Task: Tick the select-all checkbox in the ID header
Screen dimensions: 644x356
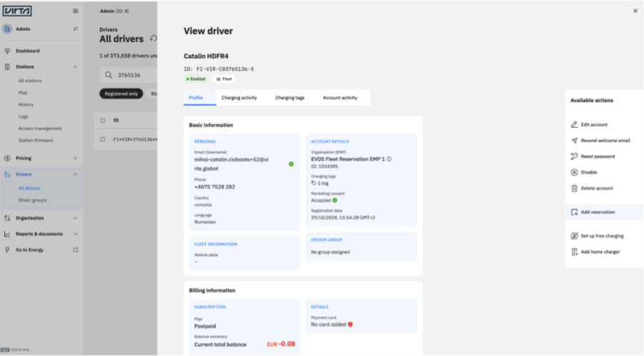Action: click(x=103, y=121)
